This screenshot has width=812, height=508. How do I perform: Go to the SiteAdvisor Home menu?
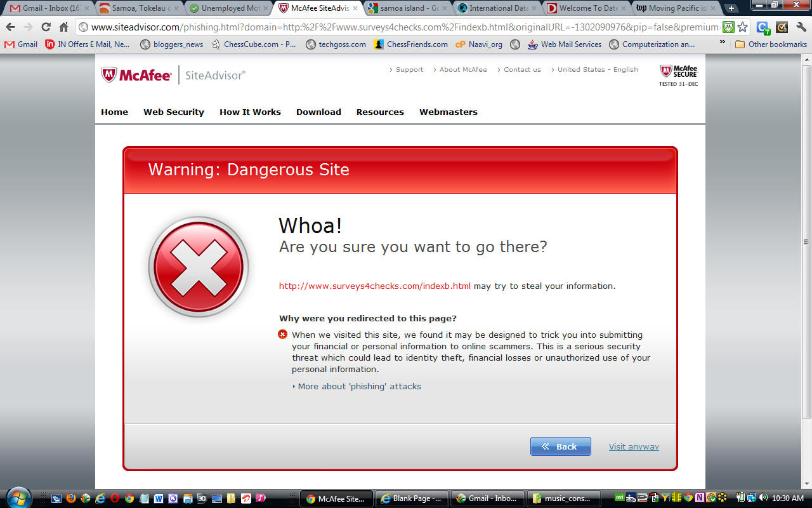[114, 112]
